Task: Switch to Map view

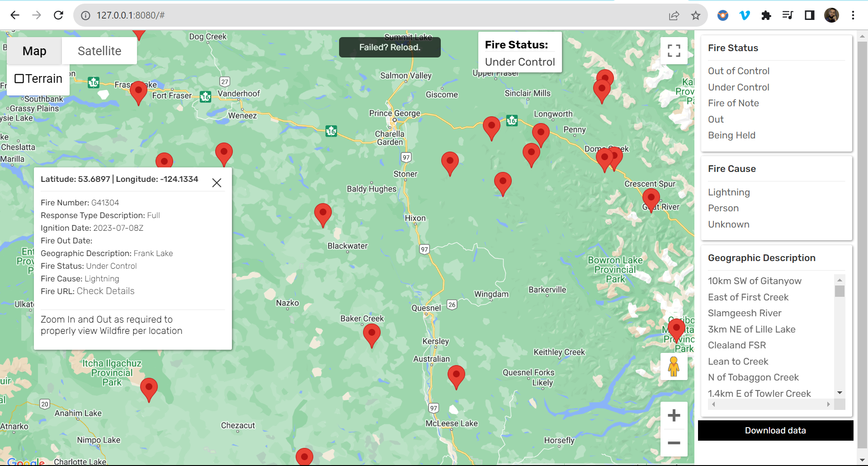Action: [x=34, y=51]
